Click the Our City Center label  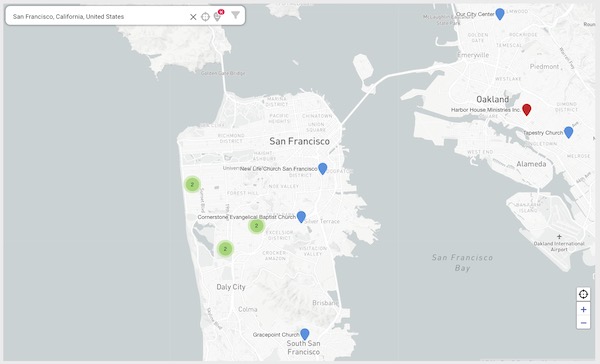coord(475,14)
